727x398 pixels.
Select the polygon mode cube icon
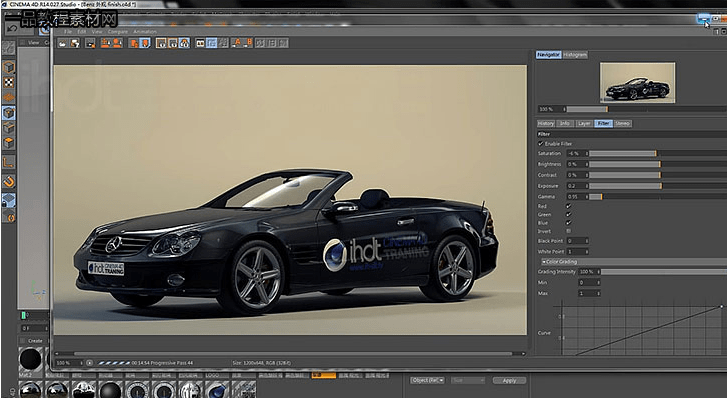click(9, 142)
